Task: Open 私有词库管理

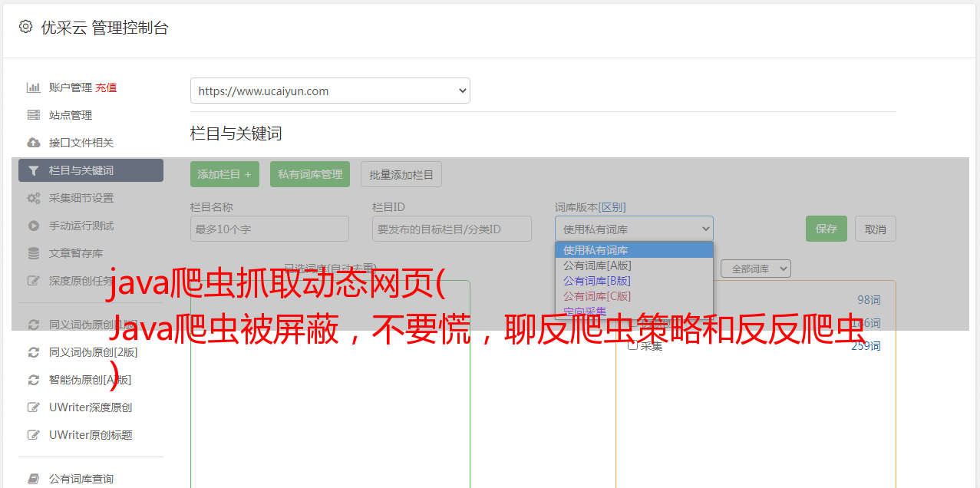Action: [x=310, y=174]
